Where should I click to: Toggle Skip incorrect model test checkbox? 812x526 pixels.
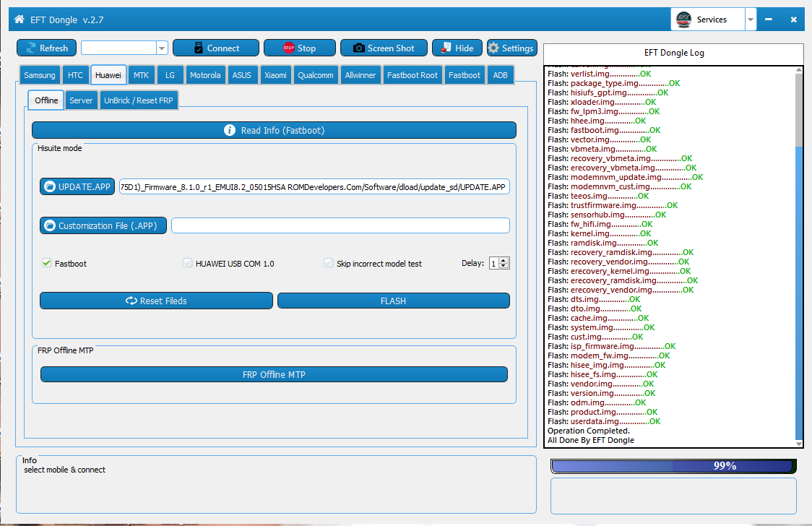tap(329, 264)
